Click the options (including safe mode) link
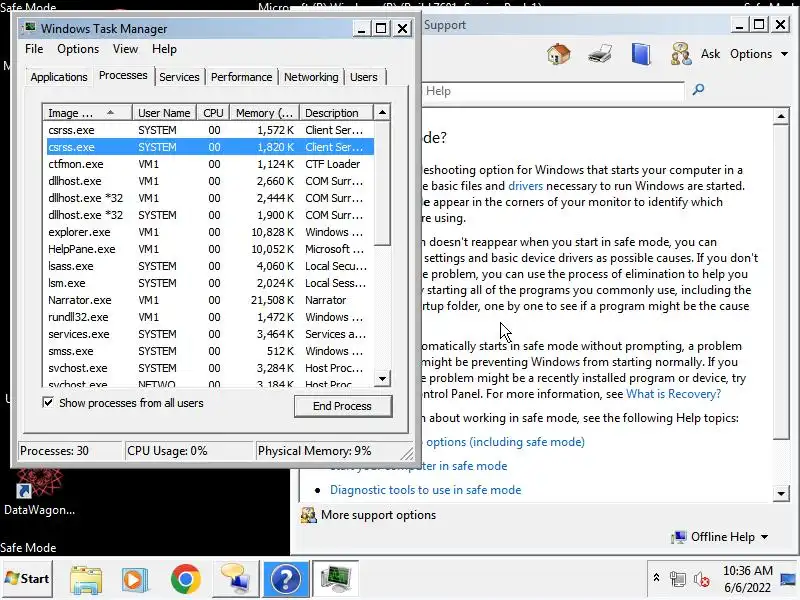The image size is (800, 600). point(505,442)
